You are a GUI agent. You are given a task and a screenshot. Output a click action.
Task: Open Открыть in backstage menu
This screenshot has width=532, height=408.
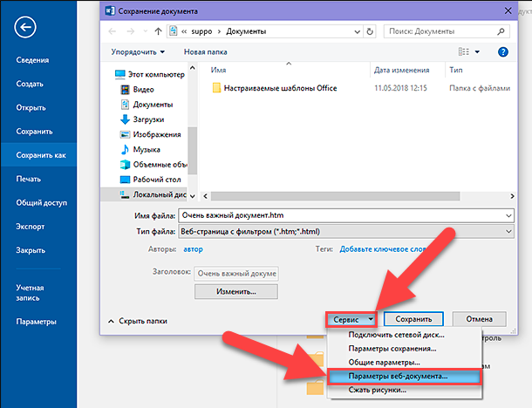click(31, 107)
